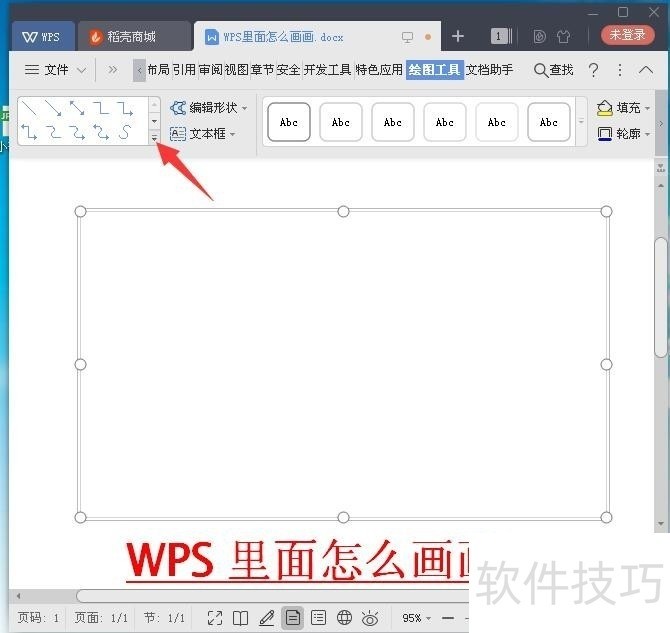Image resolution: width=670 pixels, height=633 pixels.
Task: Switch to web layout view
Action: pyautogui.click(x=344, y=618)
